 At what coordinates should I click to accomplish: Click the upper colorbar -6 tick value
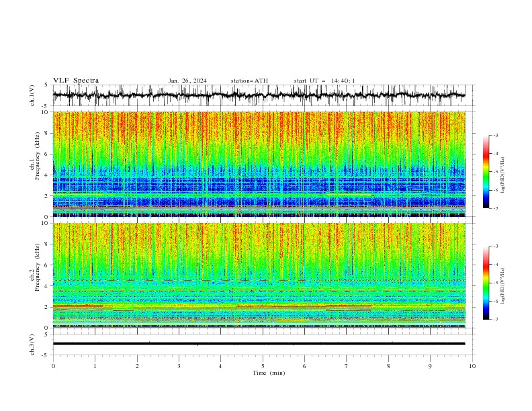496,190
